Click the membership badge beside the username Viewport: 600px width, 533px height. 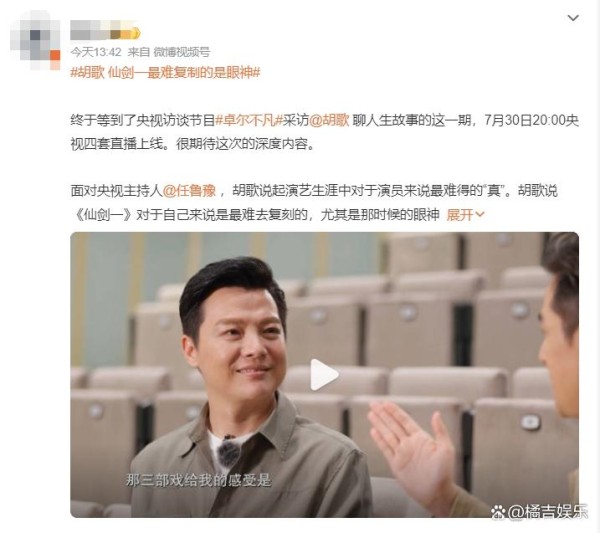coord(136,33)
